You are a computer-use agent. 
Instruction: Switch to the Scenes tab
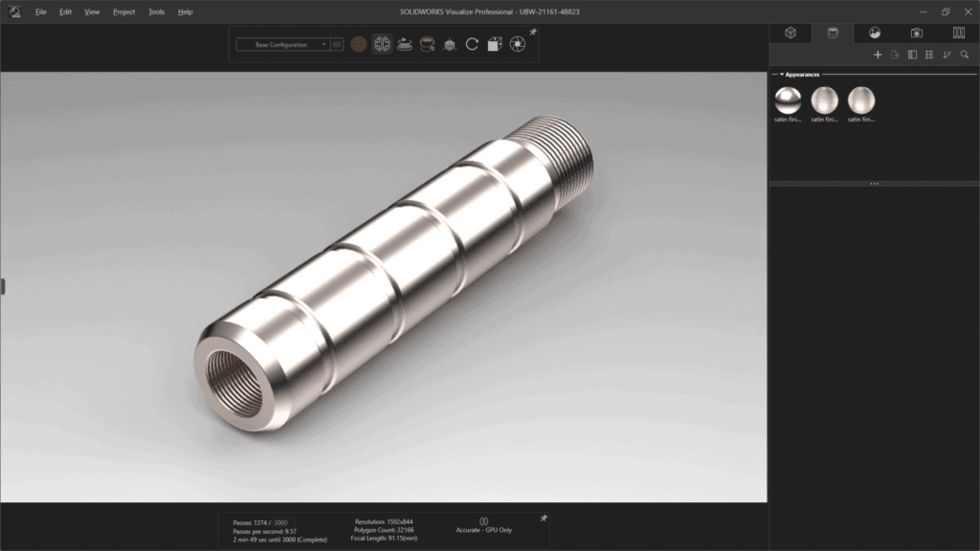pyautogui.click(x=873, y=33)
